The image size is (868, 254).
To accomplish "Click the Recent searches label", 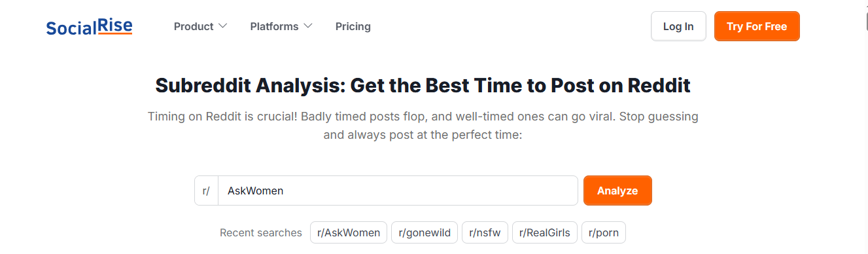I will click(x=261, y=232).
